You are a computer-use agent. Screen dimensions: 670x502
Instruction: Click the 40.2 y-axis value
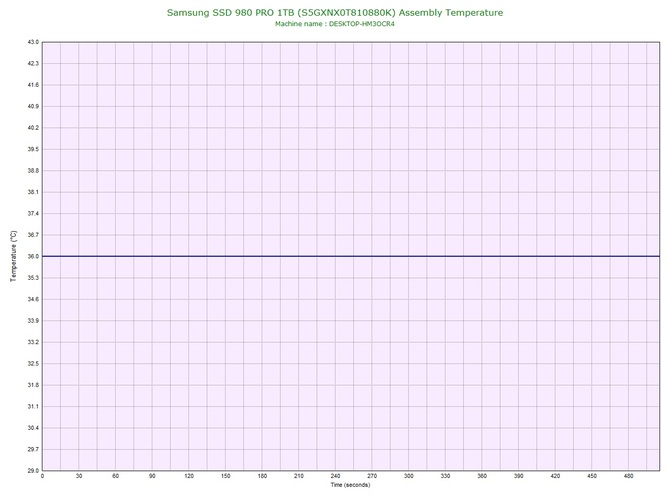(x=33, y=128)
